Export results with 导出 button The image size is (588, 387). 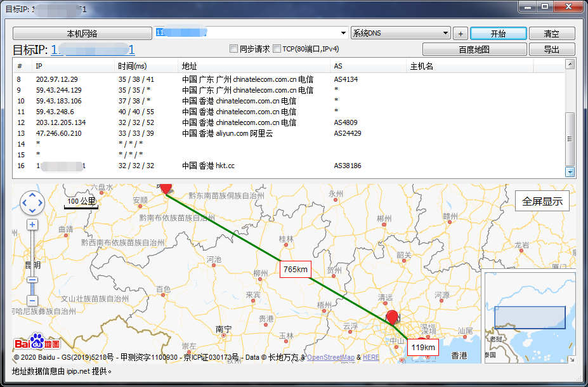(x=552, y=49)
